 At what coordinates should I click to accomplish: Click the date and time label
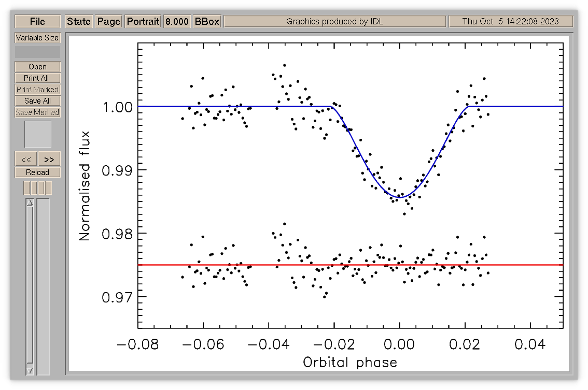coord(511,21)
